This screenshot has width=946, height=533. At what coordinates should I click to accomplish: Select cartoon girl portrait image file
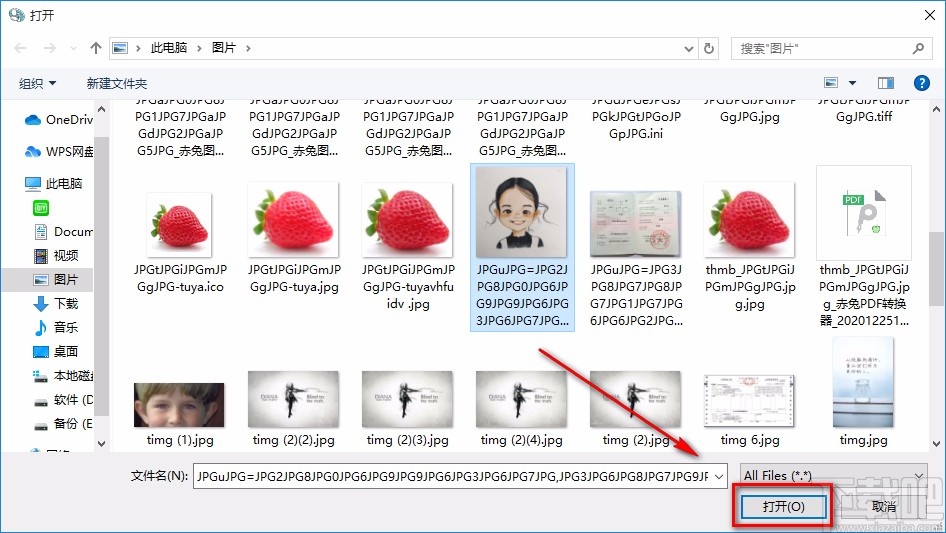click(x=522, y=247)
